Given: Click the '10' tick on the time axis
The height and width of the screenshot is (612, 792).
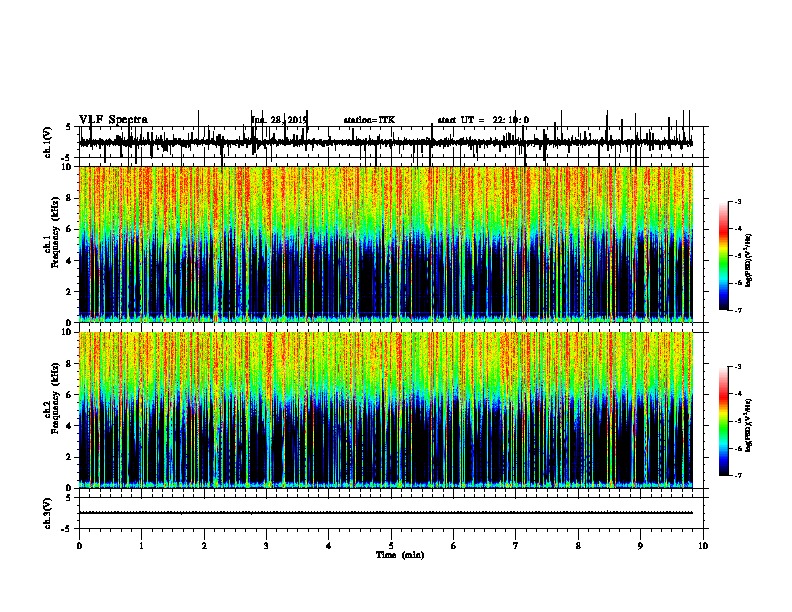Looking at the screenshot, I should [703, 546].
